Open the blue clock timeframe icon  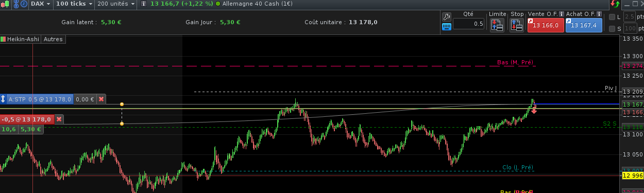(x=24, y=4)
